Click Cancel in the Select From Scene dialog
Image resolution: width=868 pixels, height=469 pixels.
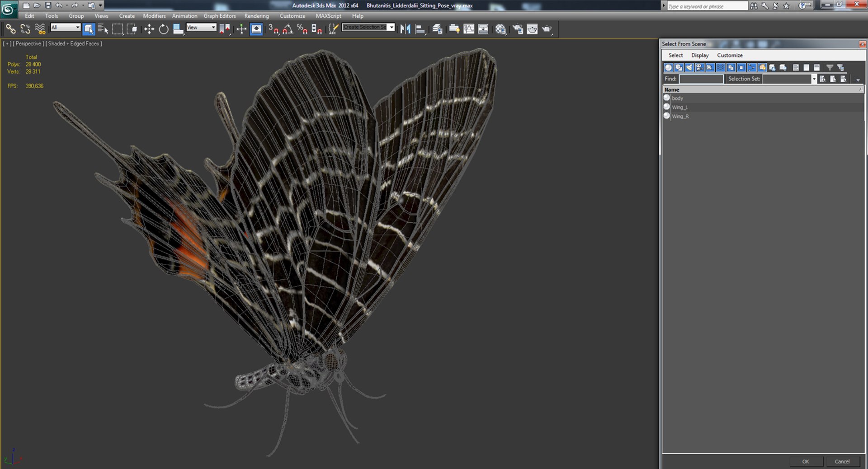[x=842, y=461]
